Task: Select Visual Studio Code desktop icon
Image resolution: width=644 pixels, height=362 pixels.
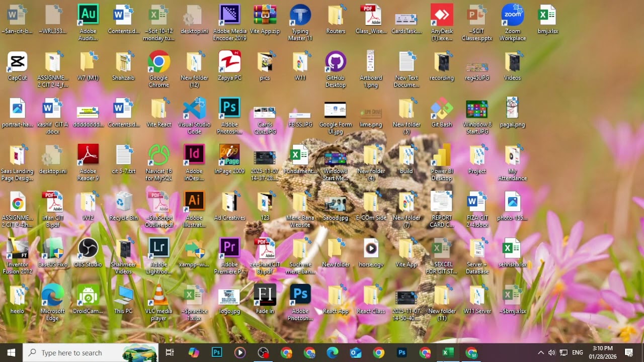Action: (194, 116)
